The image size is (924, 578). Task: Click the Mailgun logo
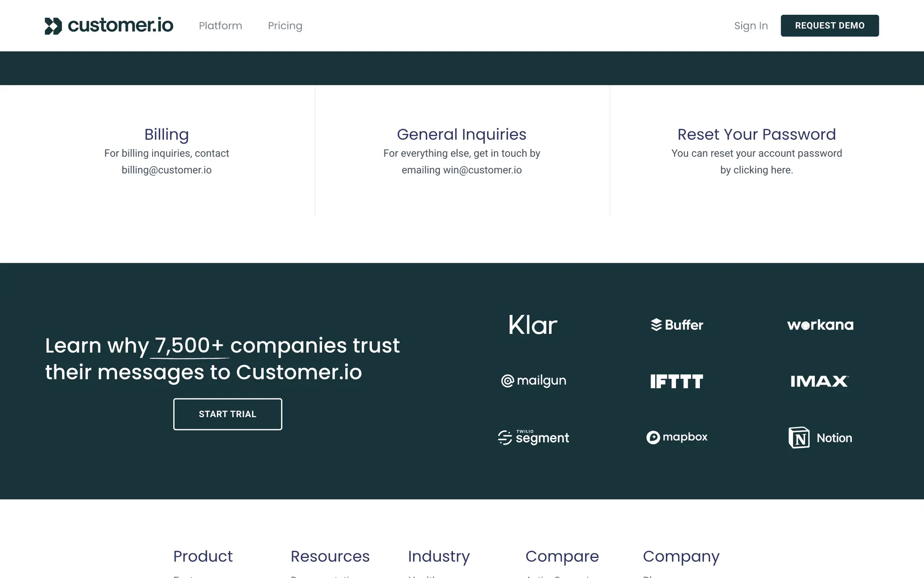pyautogui.click(x=533, y=381)
